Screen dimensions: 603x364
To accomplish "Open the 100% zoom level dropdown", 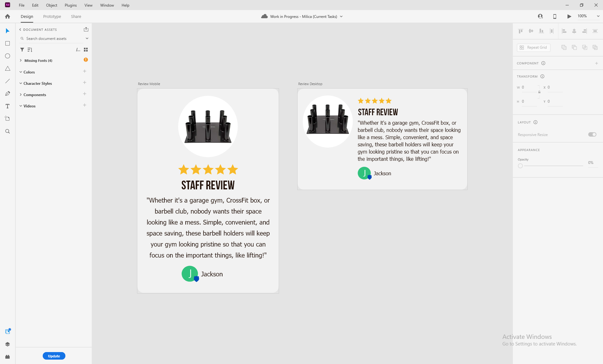I will pyautogui.click(x=598, y=16).
